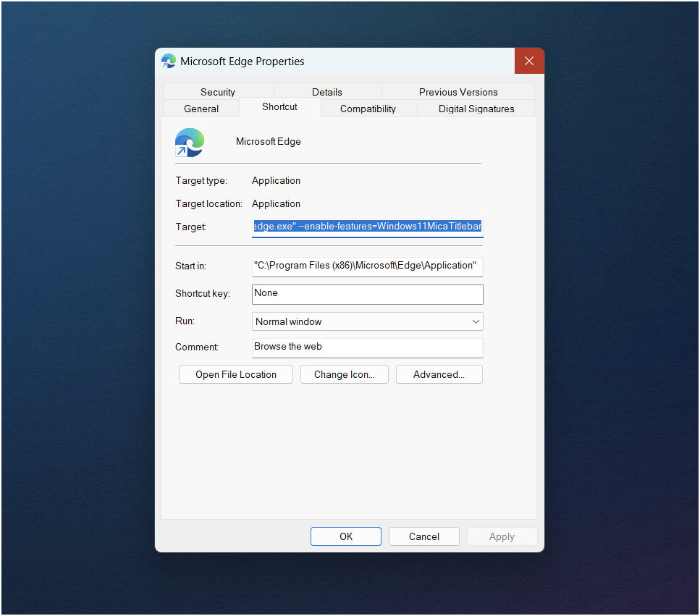The height and width of the screenshot is (616, 700).
Task: Focus the Shortcut key field
Action: (368, 294)
